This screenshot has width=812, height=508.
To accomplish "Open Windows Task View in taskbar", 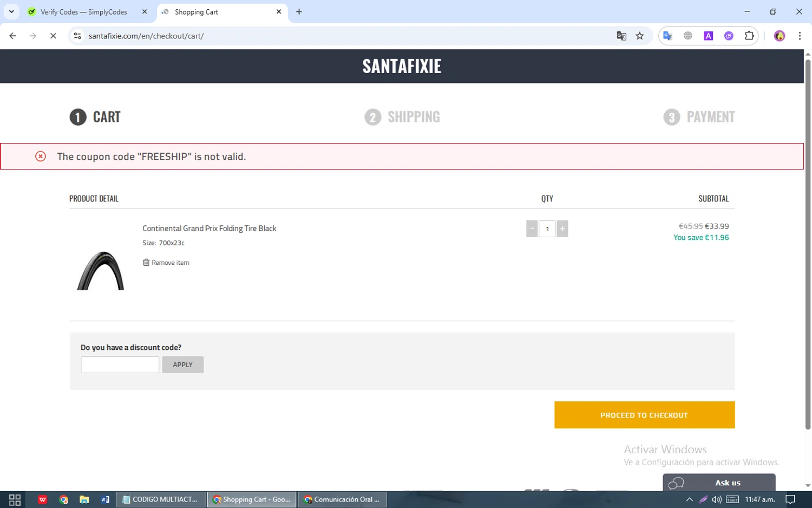I will pyautogui.click(x=15, y=499).
